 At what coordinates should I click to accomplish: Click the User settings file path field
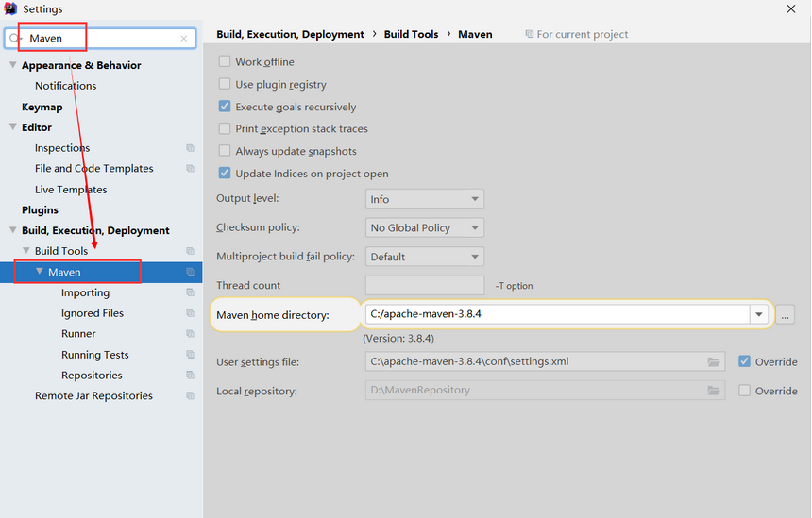point(545,361)
